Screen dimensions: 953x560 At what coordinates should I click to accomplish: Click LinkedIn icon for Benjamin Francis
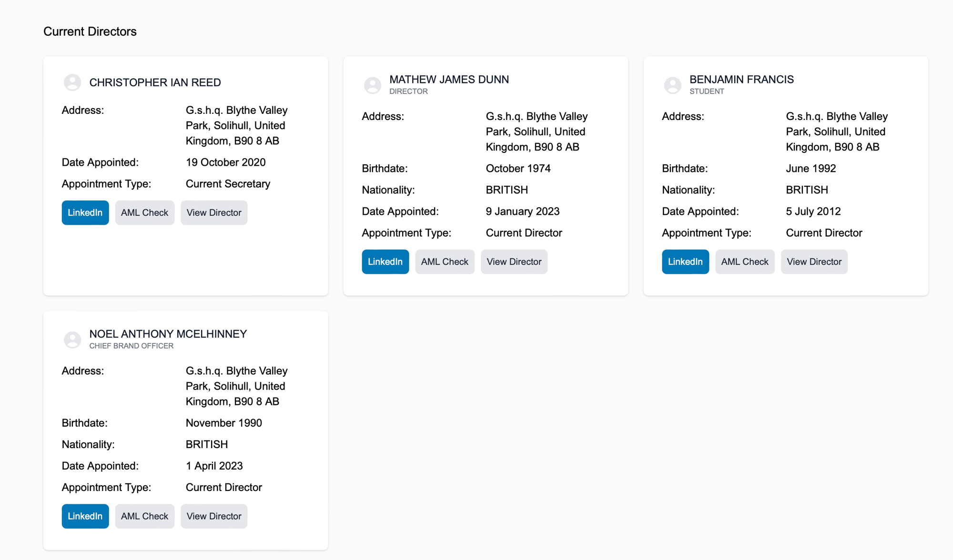coord(685,261)
